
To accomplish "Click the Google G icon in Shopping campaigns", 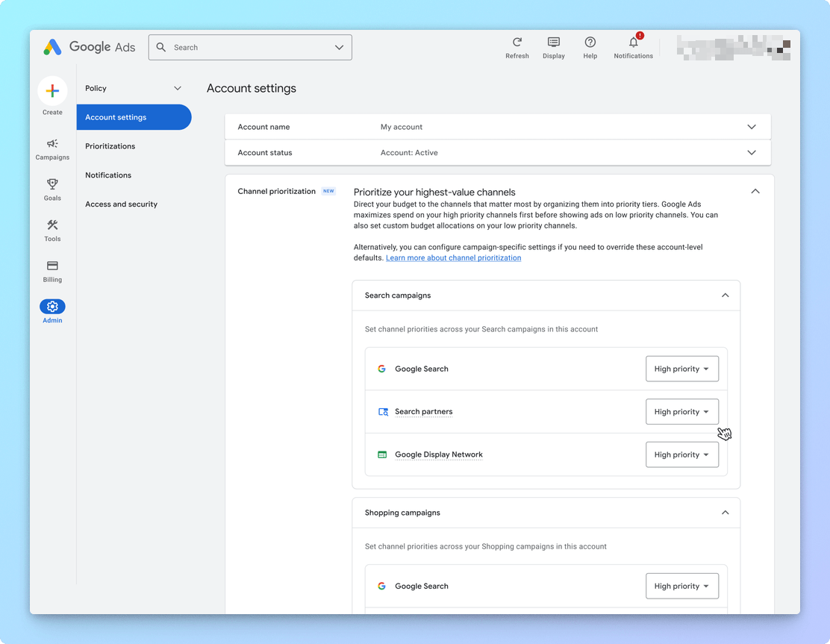I will tap(381, 586).
